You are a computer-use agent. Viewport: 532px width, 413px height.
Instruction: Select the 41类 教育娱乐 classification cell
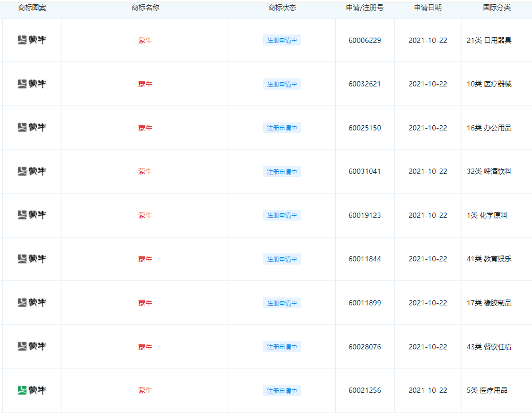[489, 259]
